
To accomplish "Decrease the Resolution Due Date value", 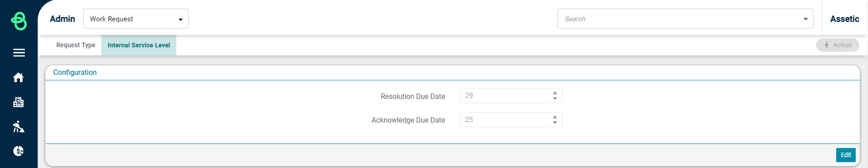I will click(x=555, y=99).
